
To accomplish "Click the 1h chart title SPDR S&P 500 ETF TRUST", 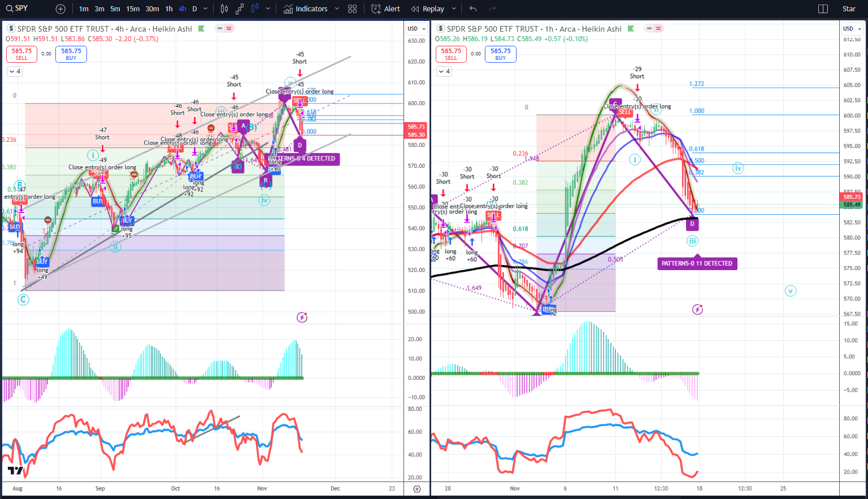I will click(493, 29).
